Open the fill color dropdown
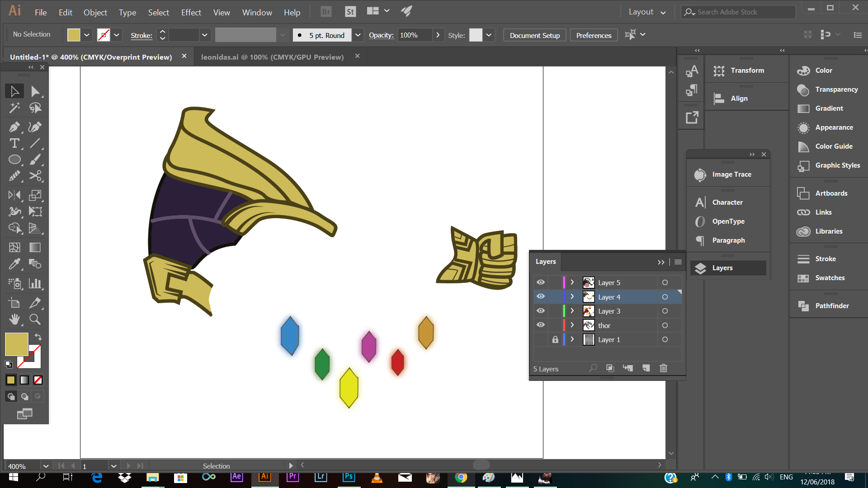 pos(87,35)
